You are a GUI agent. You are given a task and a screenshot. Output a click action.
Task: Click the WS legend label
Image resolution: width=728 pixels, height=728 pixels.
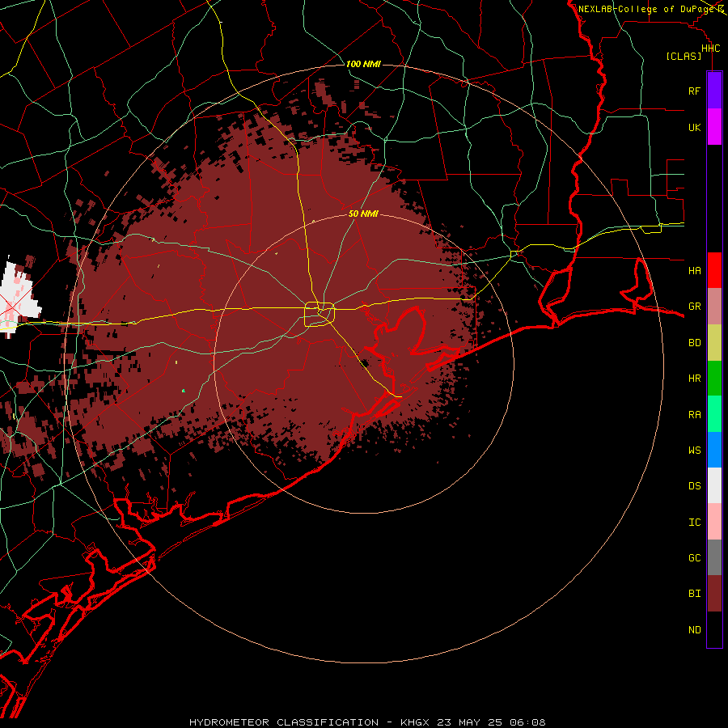[694, 450]
